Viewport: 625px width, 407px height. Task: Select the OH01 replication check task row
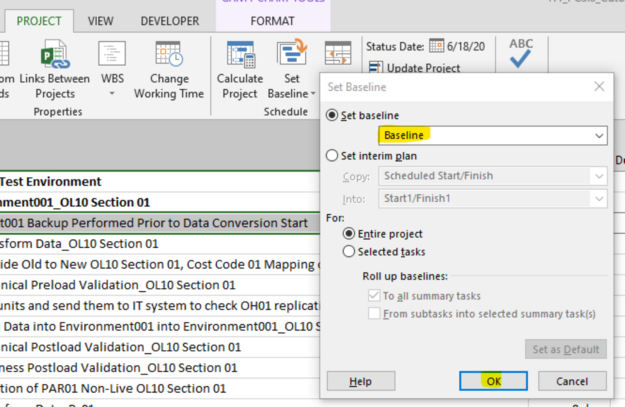[x=159, y=306]
